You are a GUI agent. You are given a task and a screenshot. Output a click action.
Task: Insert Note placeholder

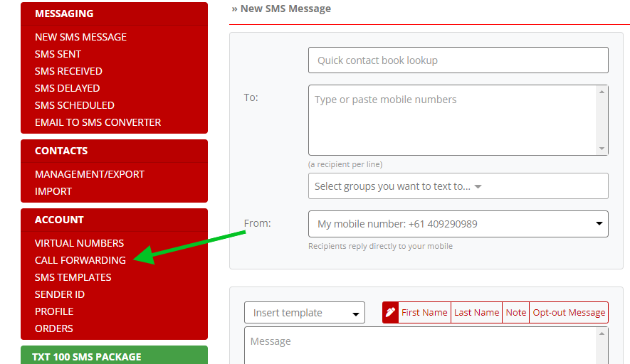516,312
